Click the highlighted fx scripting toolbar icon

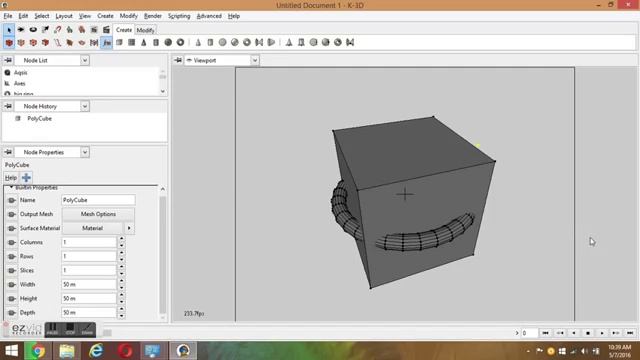[106, 42]
